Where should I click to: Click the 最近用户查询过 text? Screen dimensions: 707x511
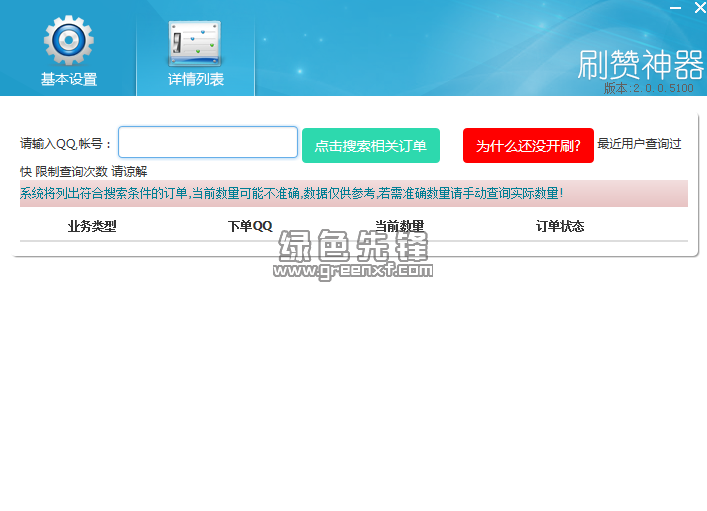coord(639,144)
